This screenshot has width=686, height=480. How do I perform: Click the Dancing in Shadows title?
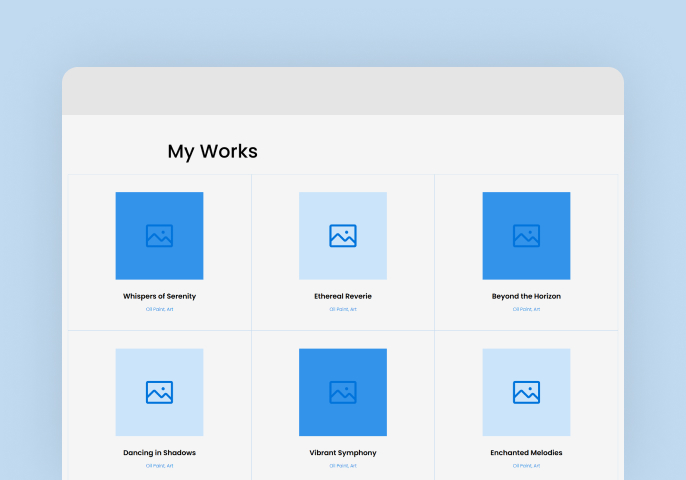159,453
